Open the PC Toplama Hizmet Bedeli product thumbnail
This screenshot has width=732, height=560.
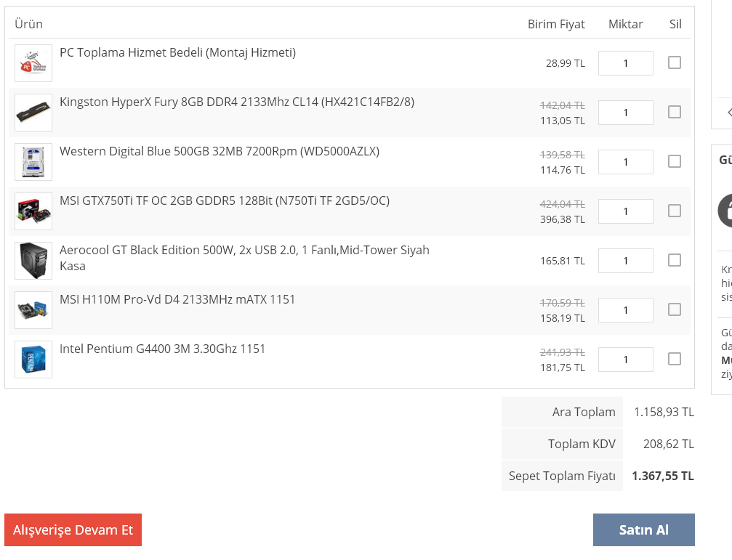tap(33, 63)
